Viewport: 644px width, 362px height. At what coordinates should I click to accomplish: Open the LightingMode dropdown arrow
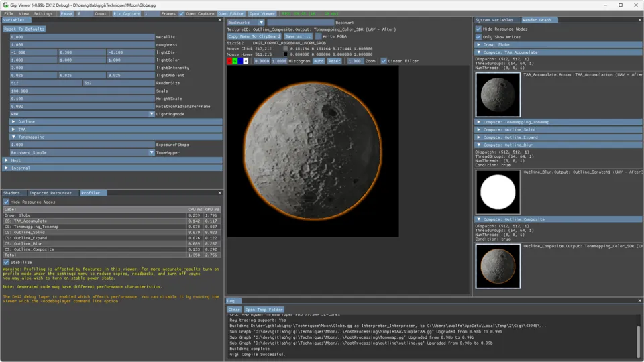tap(152, 114)
